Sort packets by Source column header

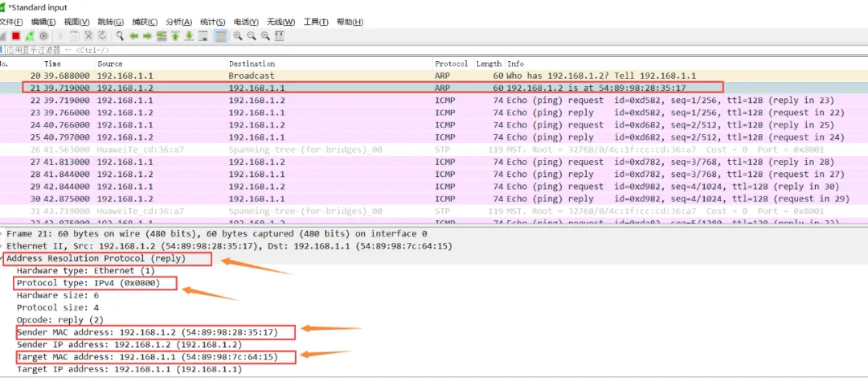110,64
